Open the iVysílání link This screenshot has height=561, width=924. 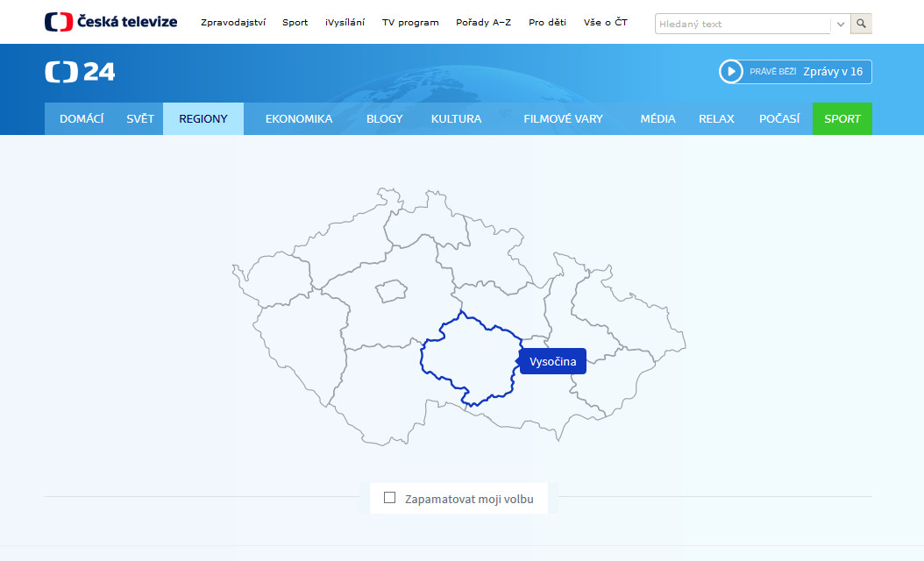tap(345, 22)
